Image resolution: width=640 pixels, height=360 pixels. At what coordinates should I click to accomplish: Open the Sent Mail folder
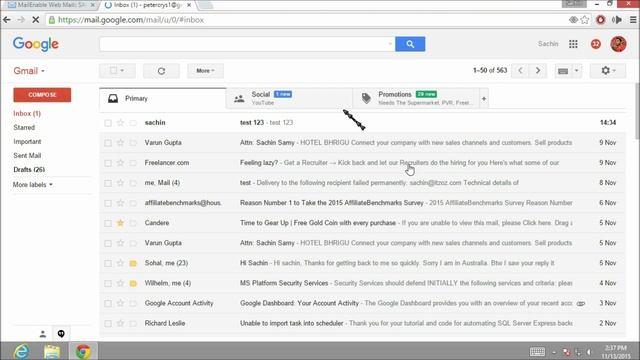coord(27,156)
